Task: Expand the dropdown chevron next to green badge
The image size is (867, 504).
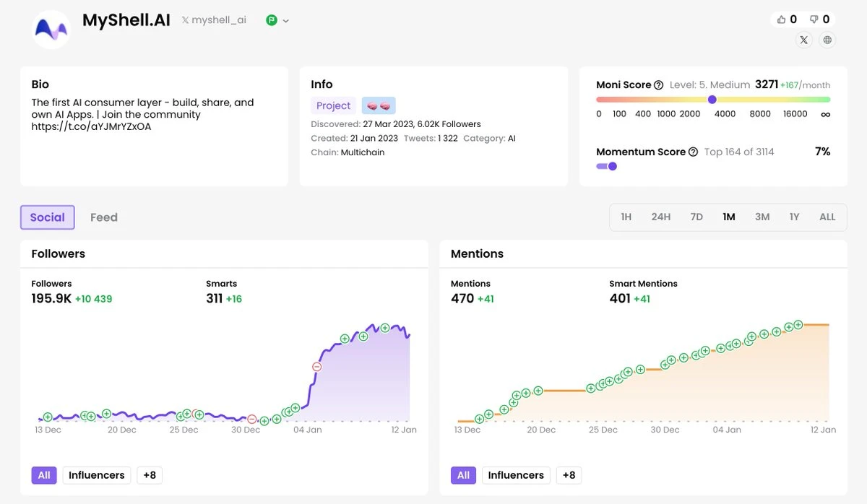Action: pyautogui.click(x=286, y=21)
